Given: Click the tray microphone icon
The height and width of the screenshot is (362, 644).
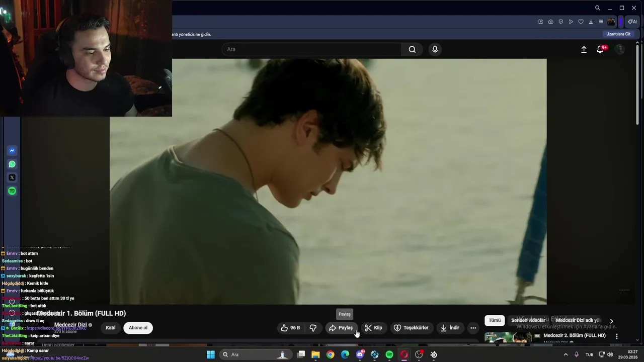Looking at the screenshot, I should coord(577,354).
